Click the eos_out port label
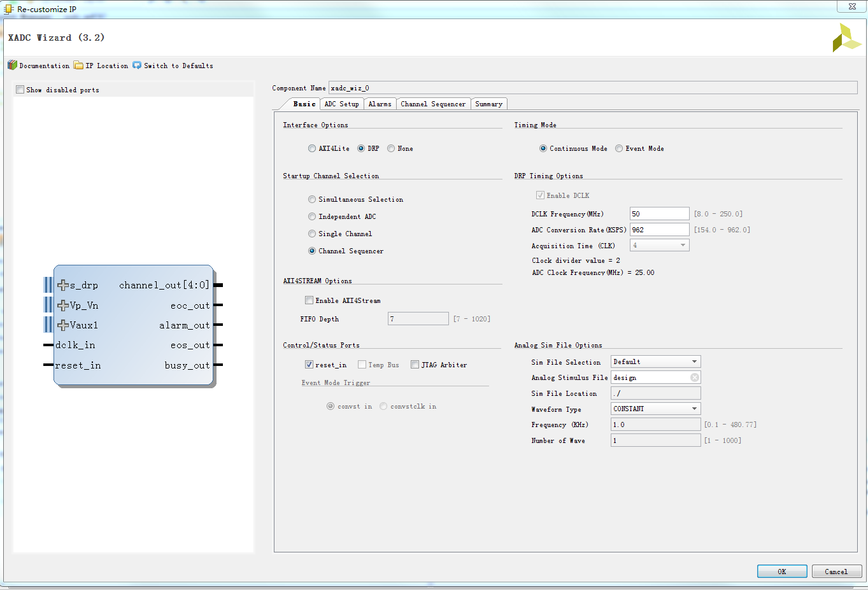This screenshot has height=590, width=868. coord(190,345)
